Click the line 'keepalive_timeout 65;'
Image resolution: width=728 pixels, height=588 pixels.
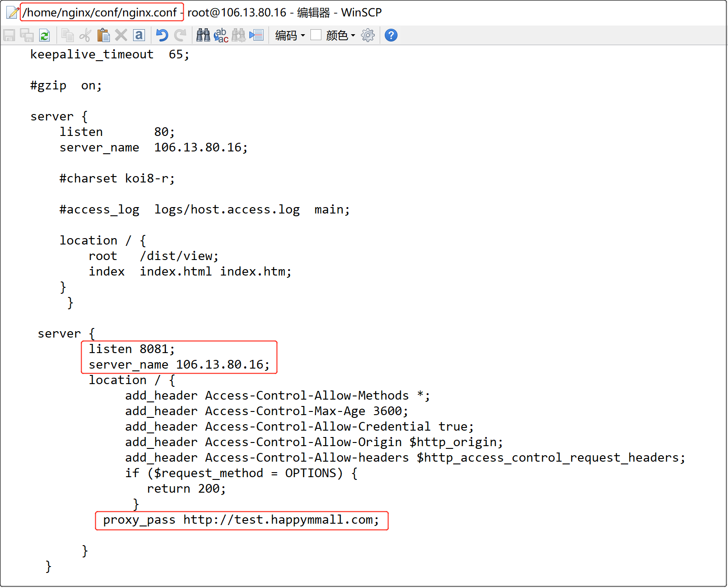point(110,54)
